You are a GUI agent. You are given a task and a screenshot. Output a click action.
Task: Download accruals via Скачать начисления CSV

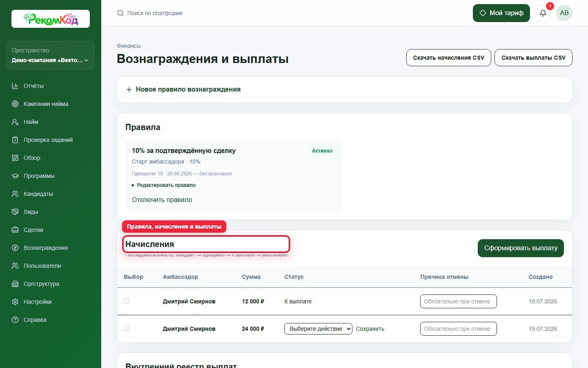point(449,58)
